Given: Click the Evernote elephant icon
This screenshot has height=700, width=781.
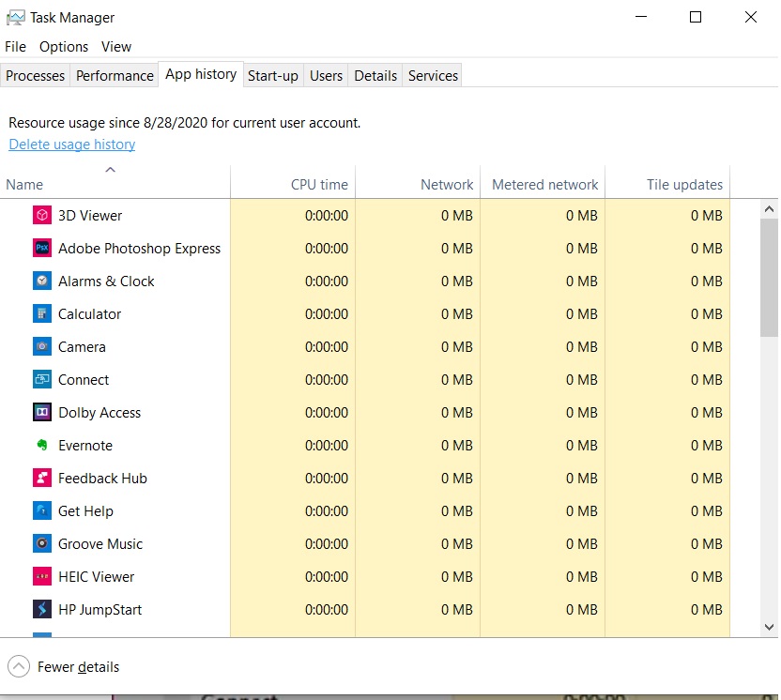Looking at the screenshot, I should 42,446.
